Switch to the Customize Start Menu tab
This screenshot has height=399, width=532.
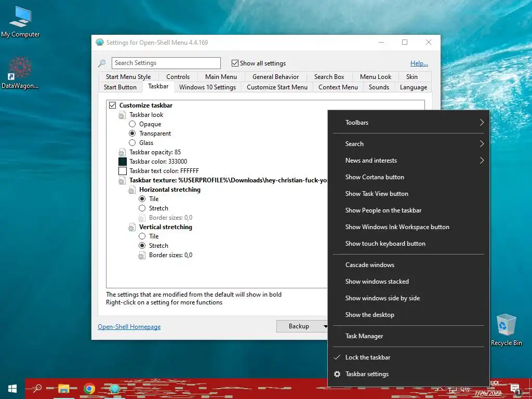pos(277,87)
